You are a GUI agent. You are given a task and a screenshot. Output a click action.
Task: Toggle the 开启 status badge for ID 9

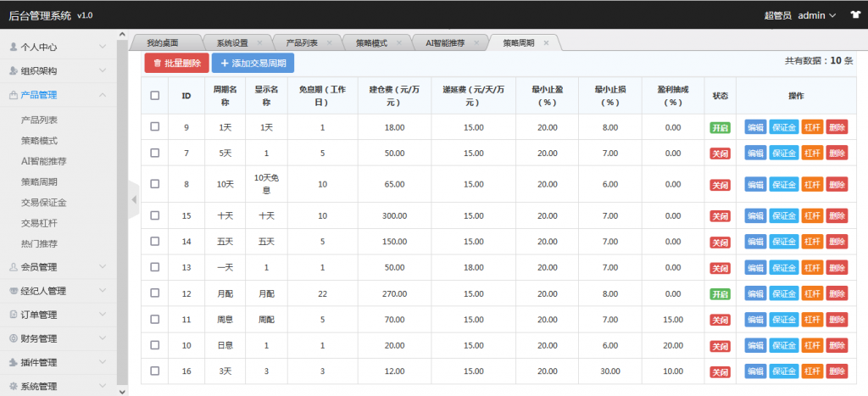coord(719,128)
